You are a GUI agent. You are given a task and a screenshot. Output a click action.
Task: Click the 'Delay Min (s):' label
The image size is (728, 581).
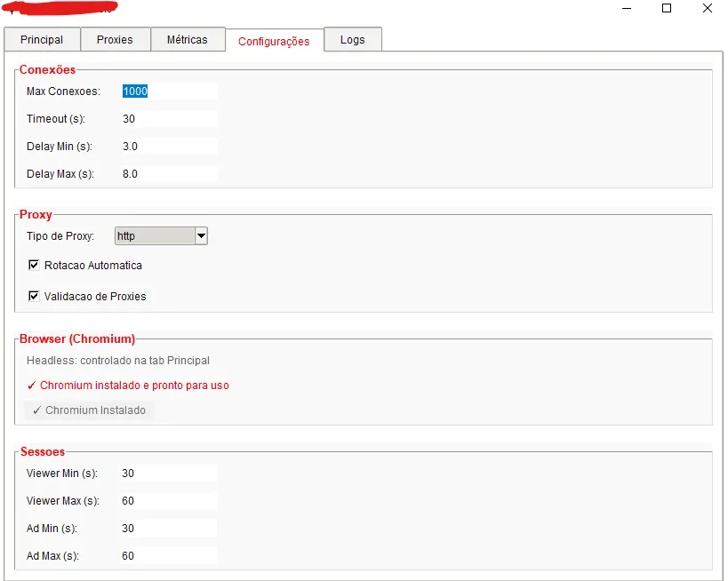(x=60, y=147)
